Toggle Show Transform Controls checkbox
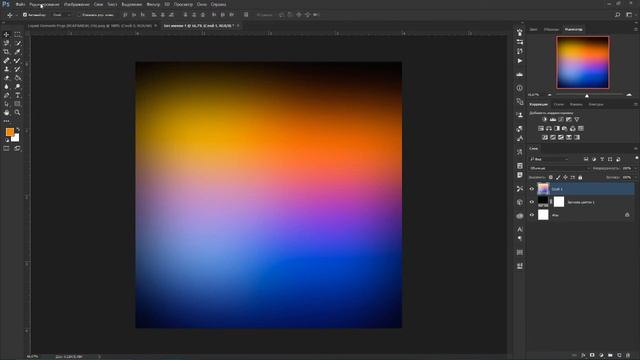This screenshot has height=360, width=640. tap(79, 15)
